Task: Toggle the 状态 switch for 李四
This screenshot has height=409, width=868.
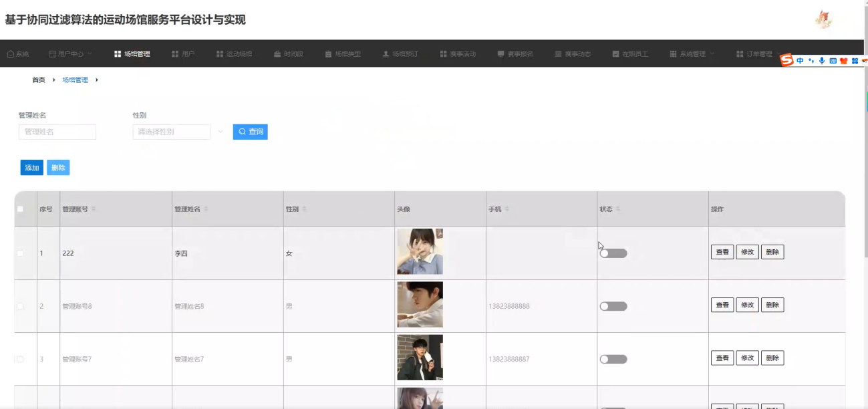Action: [x=613, y=253]
